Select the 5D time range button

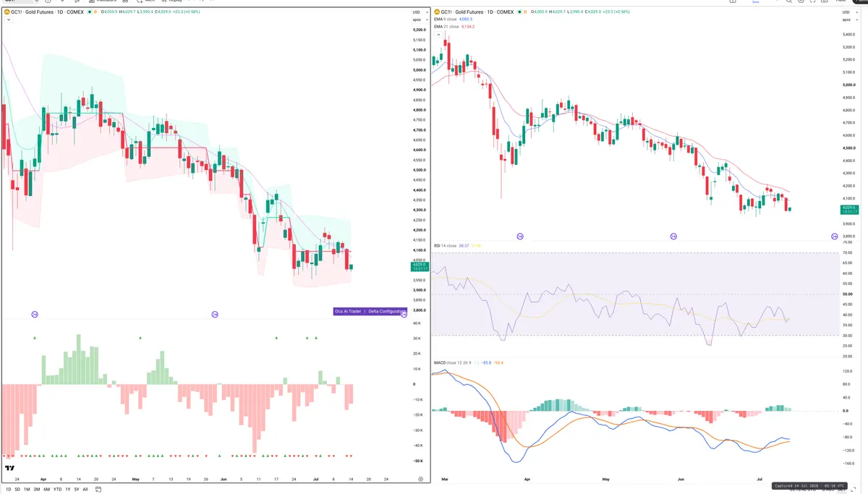17,490
